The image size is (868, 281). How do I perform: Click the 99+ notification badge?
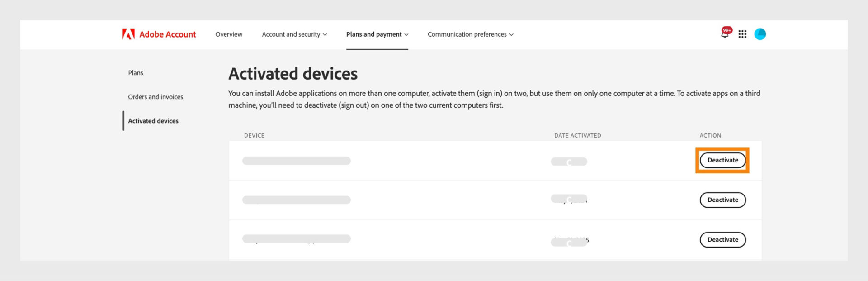click(x=728, y=29)
